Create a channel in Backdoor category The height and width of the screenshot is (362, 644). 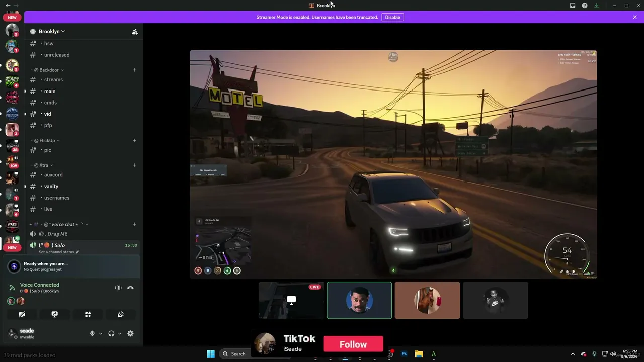tap(134, 70)
